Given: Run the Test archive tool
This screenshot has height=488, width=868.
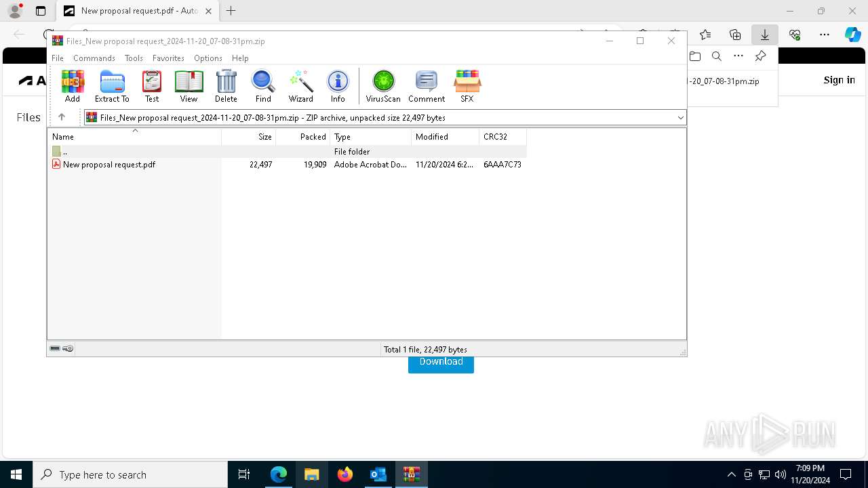Looking at the screenshot, I should pos(152,86).
